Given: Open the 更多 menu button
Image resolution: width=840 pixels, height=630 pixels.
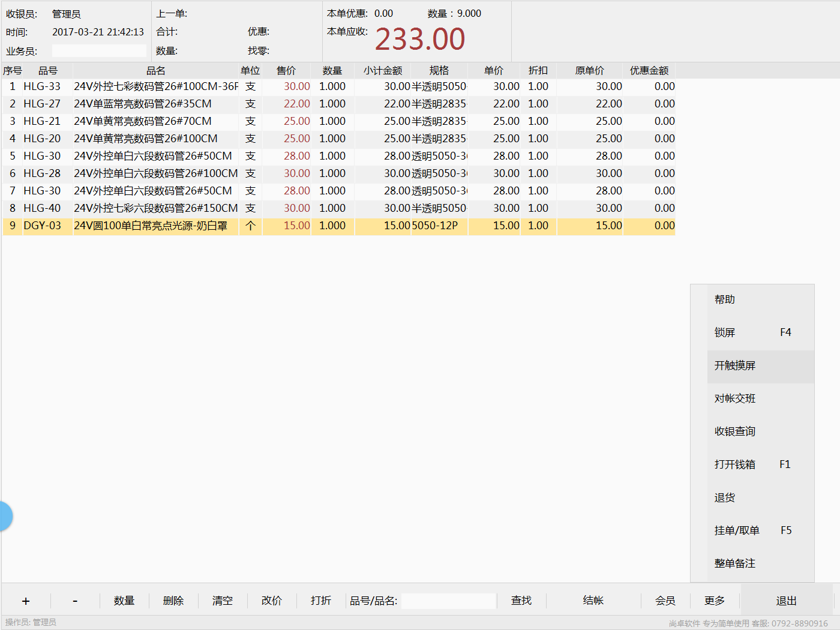Looking at the screenshot, I should pyautogui.click(x=714, y=601).
